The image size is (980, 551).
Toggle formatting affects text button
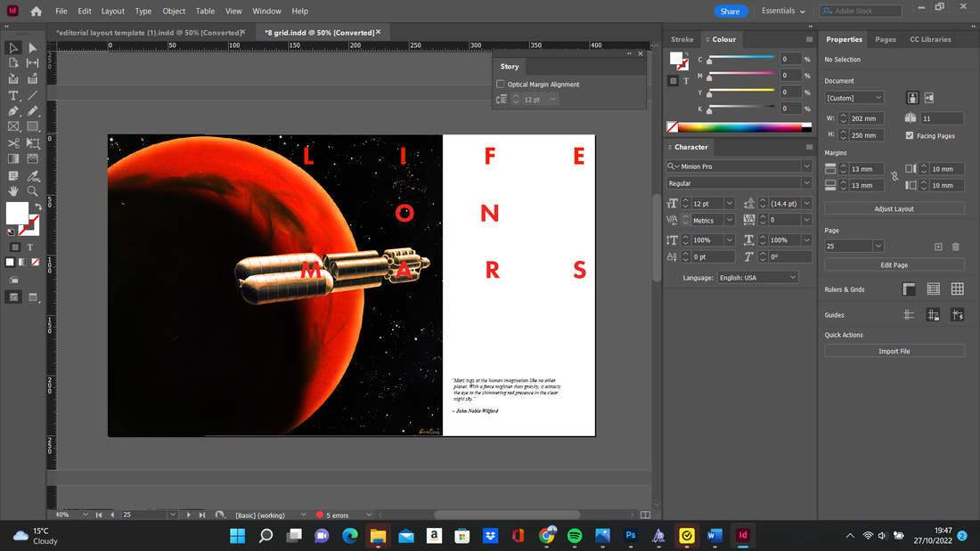(29, 247)
